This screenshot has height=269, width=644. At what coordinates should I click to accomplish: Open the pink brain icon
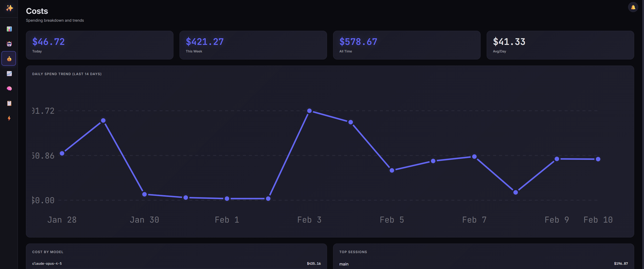point(9,88)
